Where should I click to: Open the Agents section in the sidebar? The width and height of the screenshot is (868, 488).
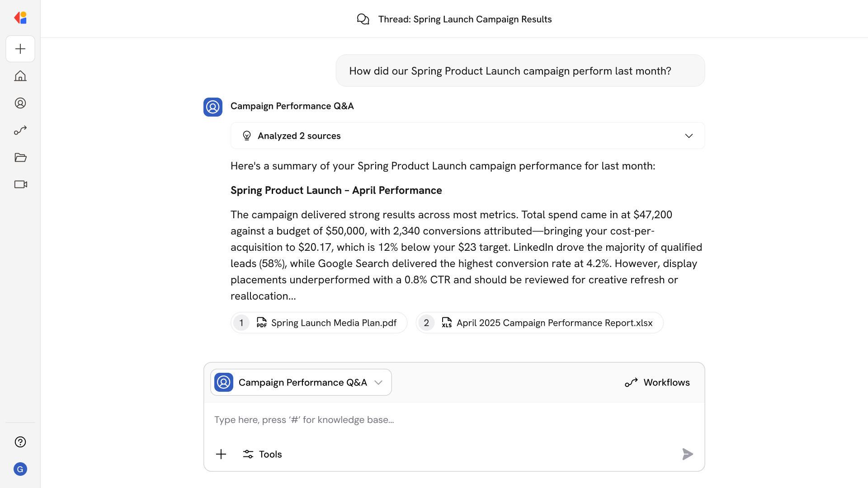tap(20, 103)
